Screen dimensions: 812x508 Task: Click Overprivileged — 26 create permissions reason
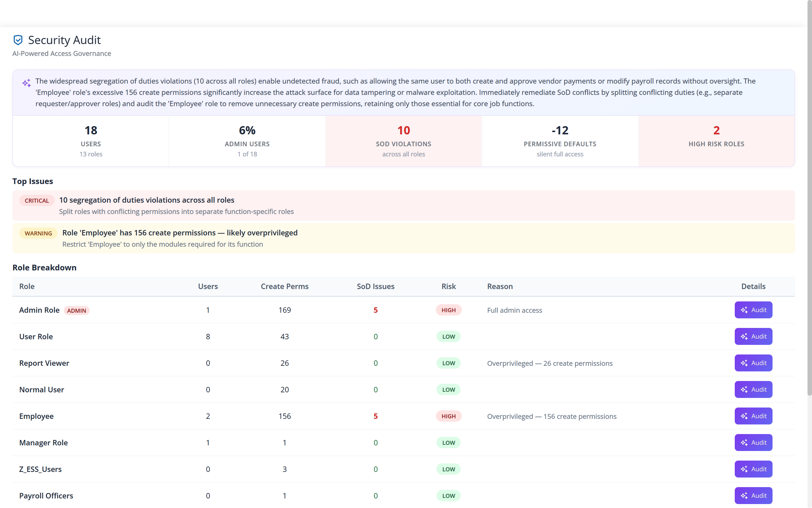[550, 363]
